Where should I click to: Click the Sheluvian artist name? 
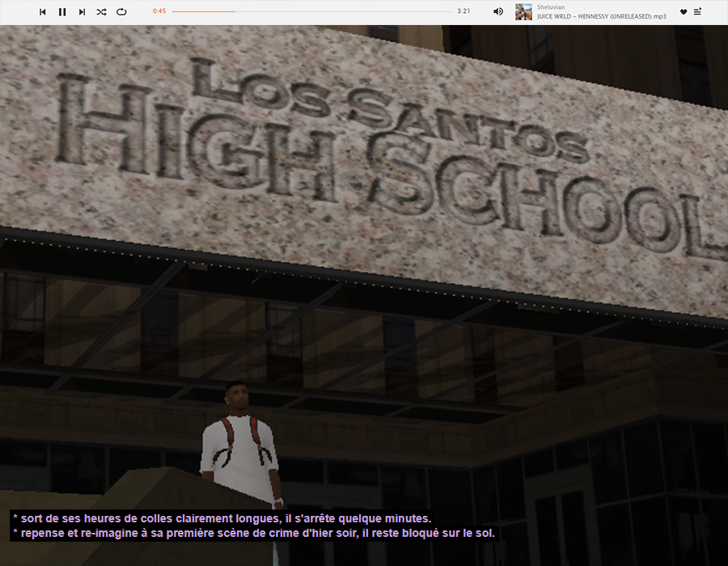[551, 7]
